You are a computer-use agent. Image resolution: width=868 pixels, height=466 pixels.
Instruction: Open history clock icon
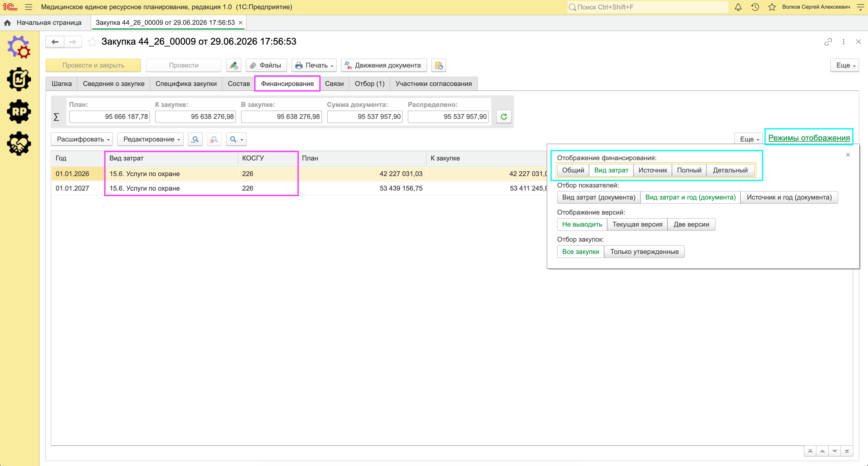(x=755, y=7)
